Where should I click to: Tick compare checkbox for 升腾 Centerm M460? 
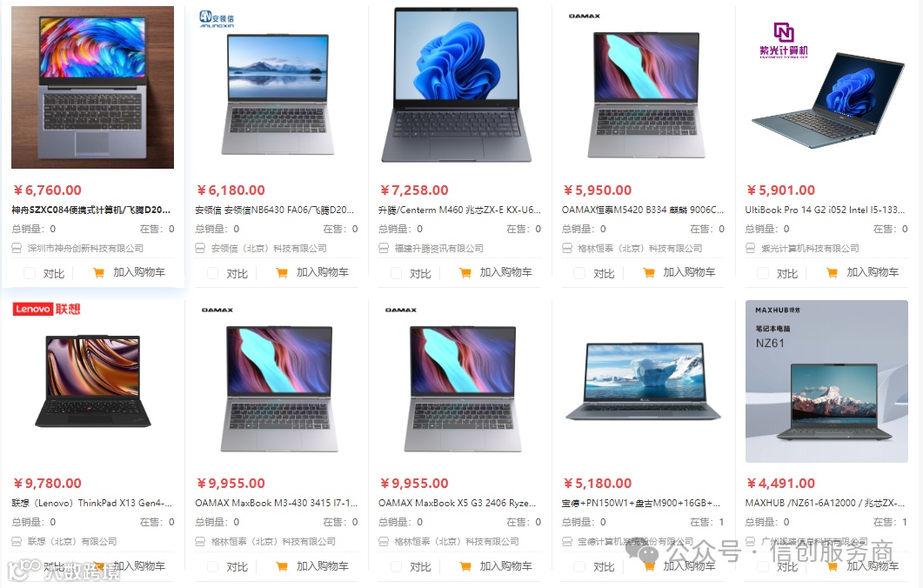coord(396,273)
